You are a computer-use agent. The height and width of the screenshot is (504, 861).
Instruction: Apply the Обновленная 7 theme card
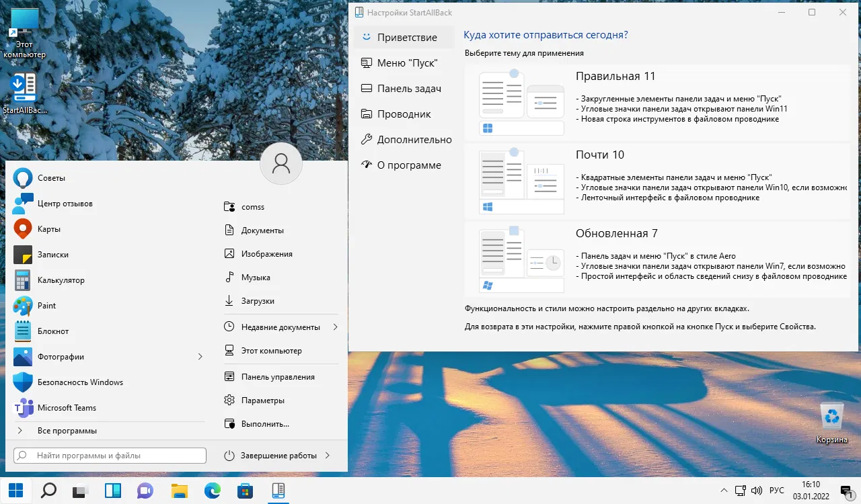657,259
